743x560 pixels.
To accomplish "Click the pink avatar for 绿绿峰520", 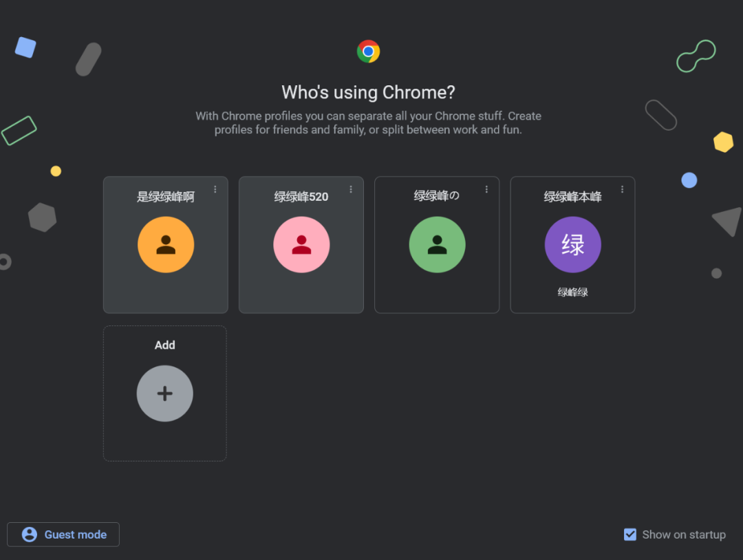I will point(301,245).
